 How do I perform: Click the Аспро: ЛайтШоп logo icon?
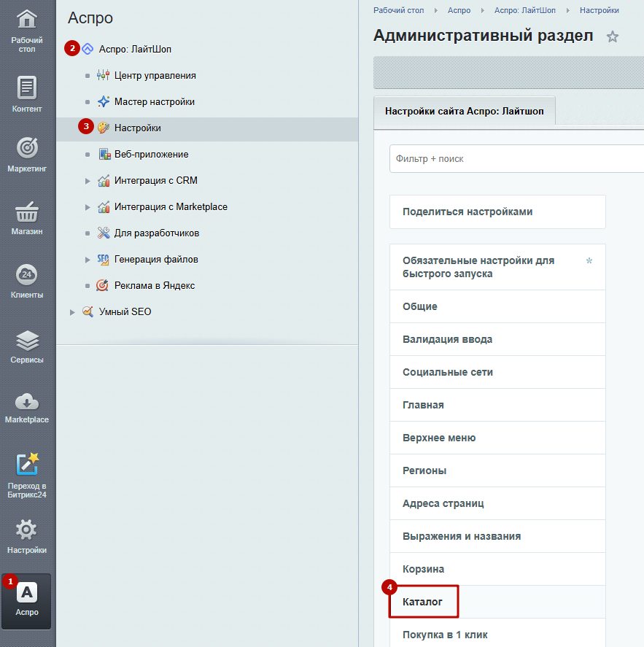88,49
